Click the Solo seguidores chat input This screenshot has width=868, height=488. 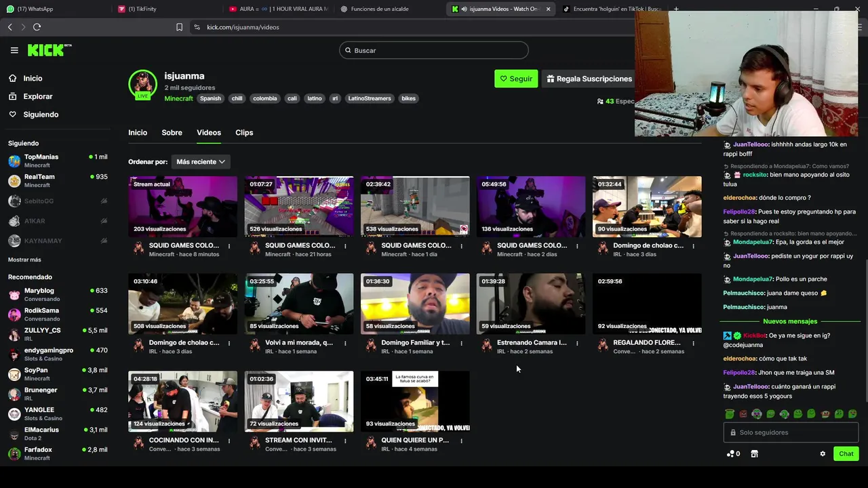[791, 432]
